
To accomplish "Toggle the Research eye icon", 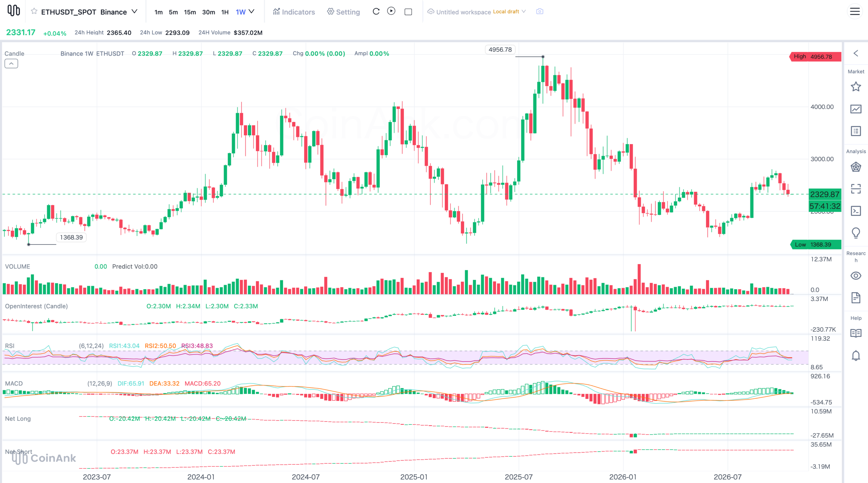I will [856, 276].
